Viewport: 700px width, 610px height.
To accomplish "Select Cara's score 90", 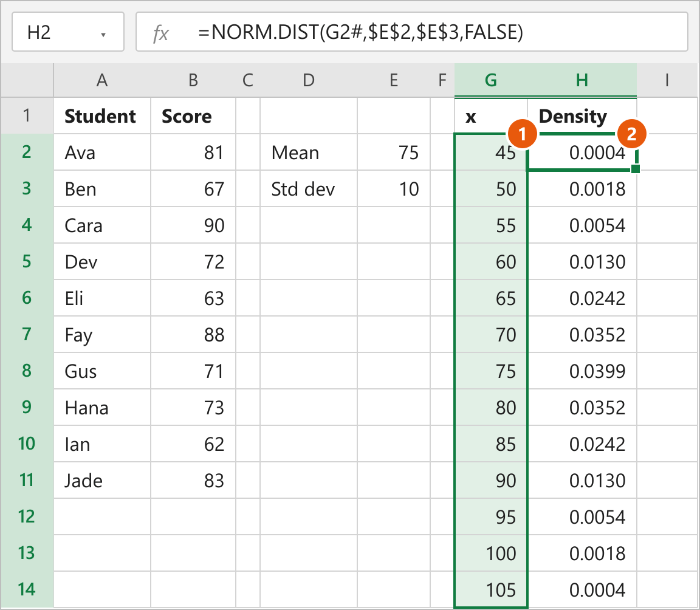I will tap(193, 225).
